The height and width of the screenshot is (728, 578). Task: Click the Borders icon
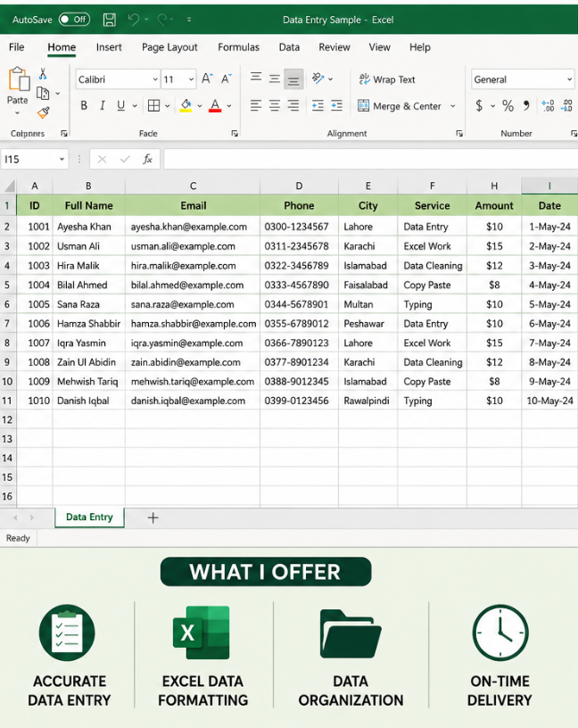pyautogui.click(x=153, y=106)
